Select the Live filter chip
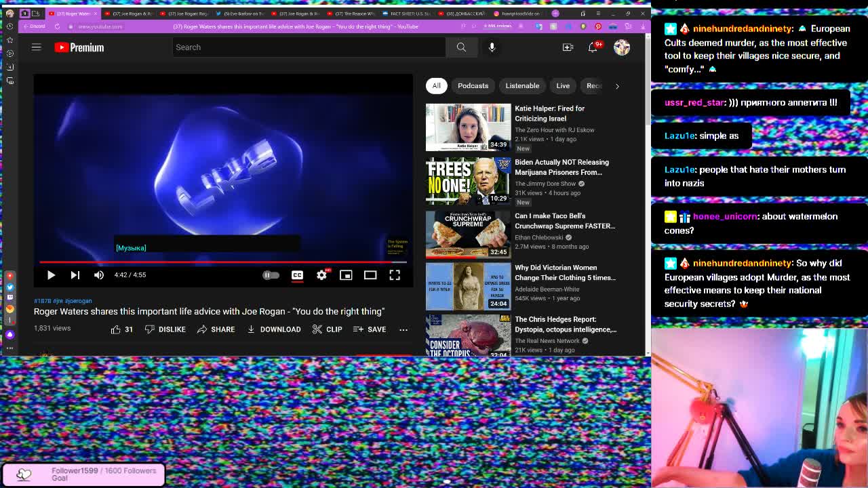Screen dimensions: 868x488 (x=563, y=86)
